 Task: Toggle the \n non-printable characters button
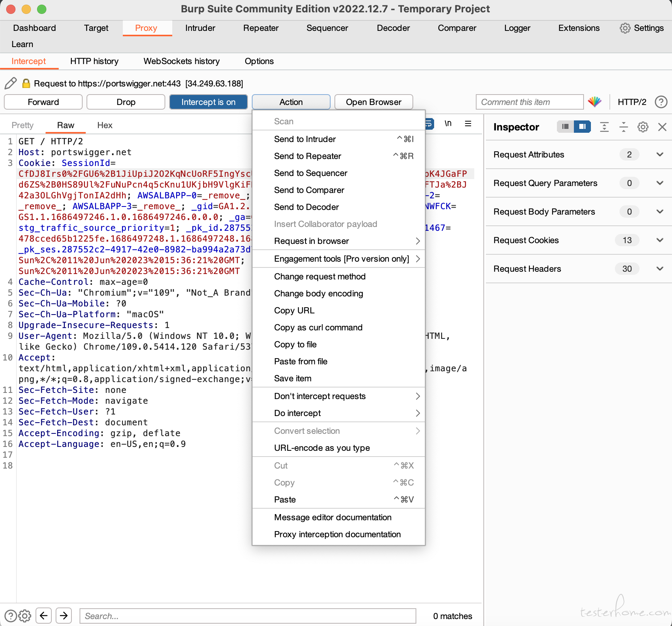click(448, 124)
